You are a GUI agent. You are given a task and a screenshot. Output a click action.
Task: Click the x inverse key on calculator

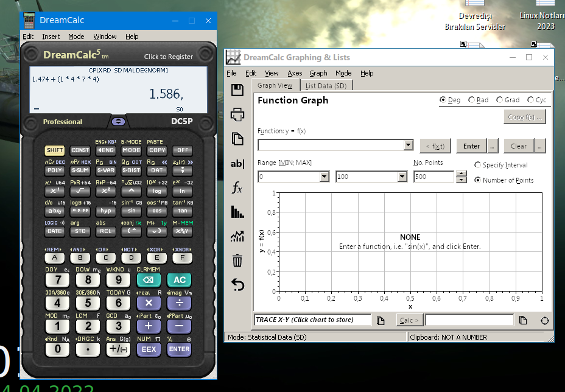pos(54,191)
